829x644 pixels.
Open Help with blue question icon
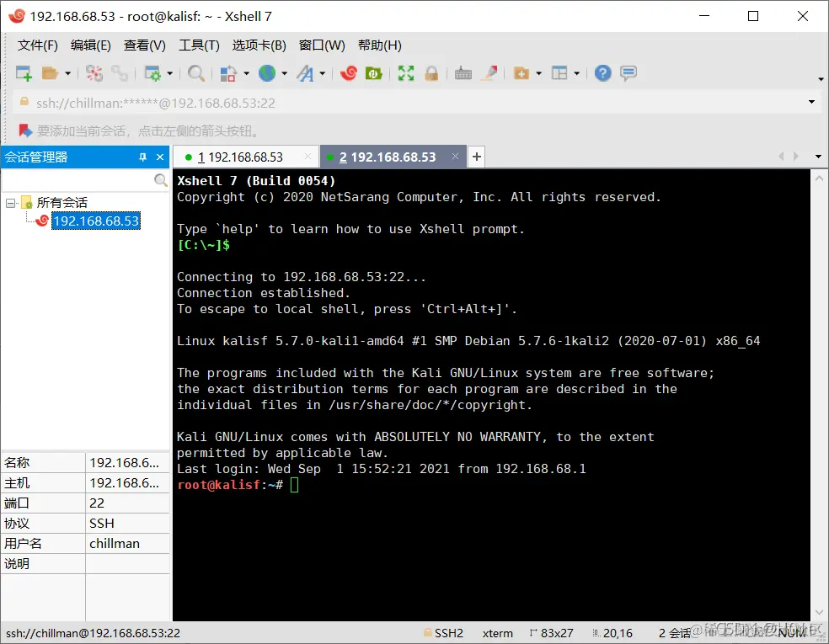point(602,73)
